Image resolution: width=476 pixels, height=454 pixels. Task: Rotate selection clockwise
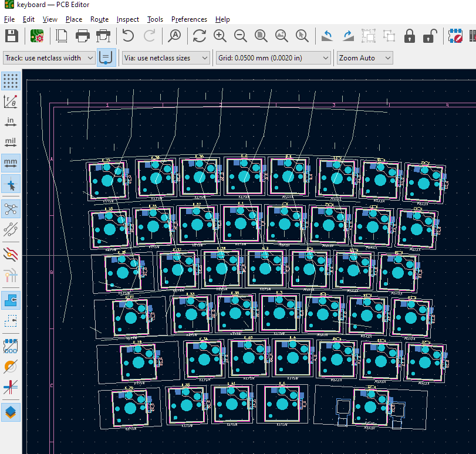pos(348,36)
